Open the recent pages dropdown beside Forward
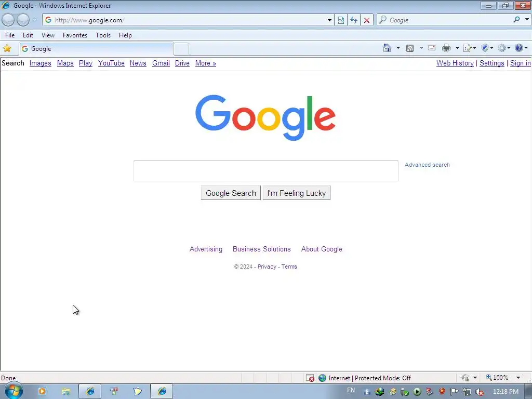532x399 pixels. pos(34,20)
